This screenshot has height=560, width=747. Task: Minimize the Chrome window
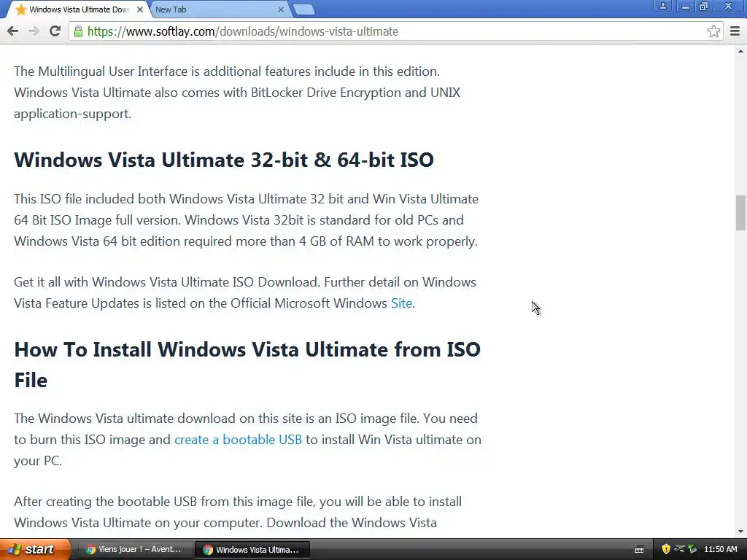[685, 7]
